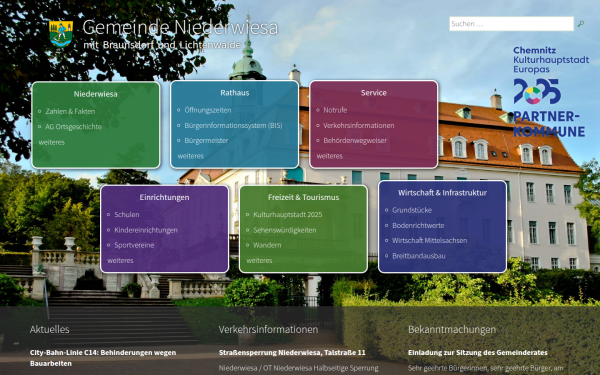Open AG Ortsgeschichte link
The width and height of the screenshot is (600, 375).
pos(73,127)
